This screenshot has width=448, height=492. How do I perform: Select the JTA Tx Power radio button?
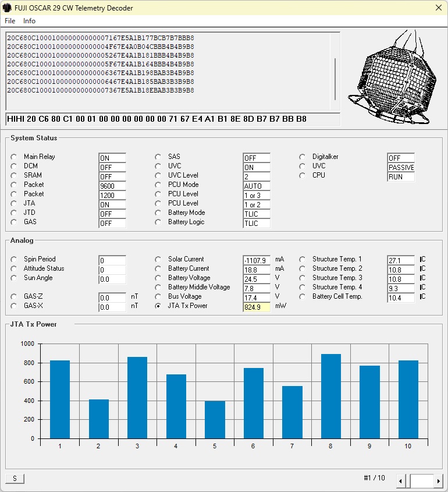158,306
